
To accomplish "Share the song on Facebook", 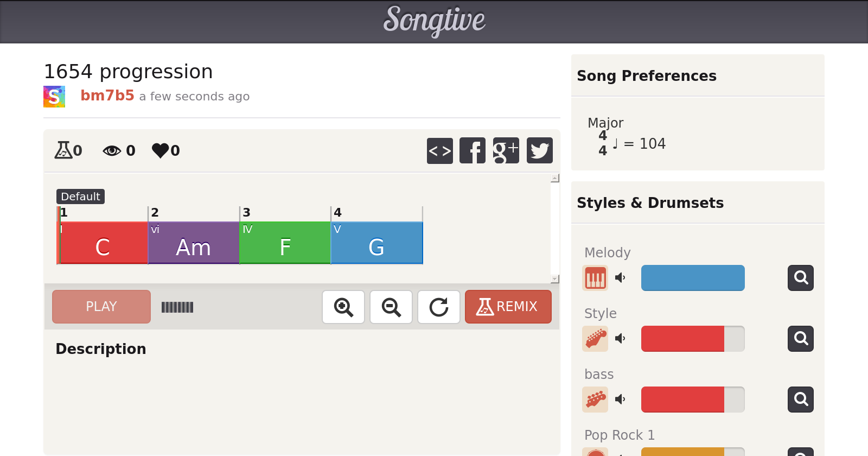I will 473,150.
